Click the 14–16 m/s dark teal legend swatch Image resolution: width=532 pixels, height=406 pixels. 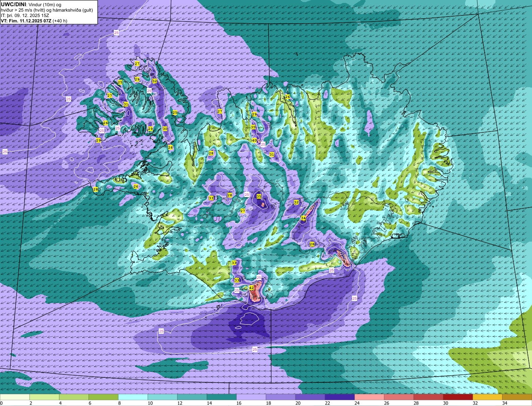[222, 397]
